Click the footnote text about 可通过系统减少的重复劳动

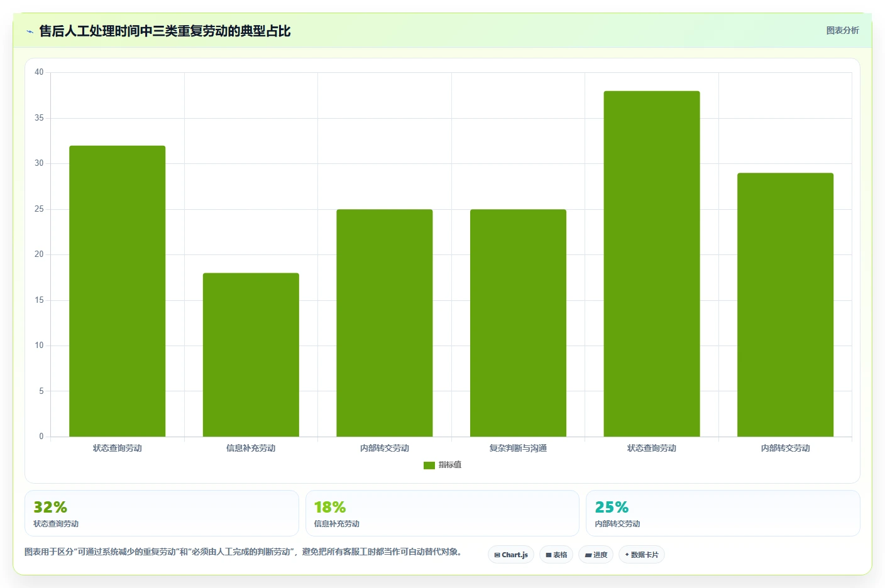tap(243, 552)
